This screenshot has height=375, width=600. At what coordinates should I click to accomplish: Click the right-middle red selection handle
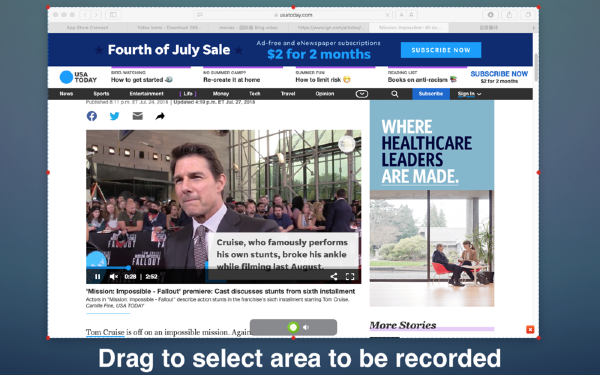(538, 173)
